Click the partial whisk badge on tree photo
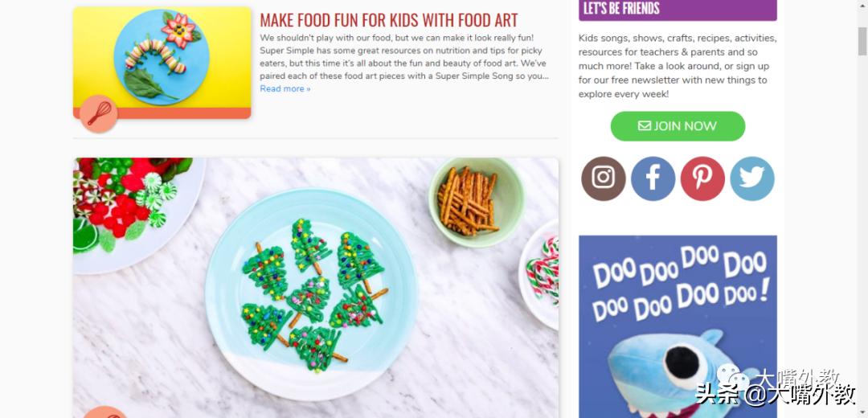Image resolution: width=868 pixels, height=418 pixels. (x=105, y=412)
